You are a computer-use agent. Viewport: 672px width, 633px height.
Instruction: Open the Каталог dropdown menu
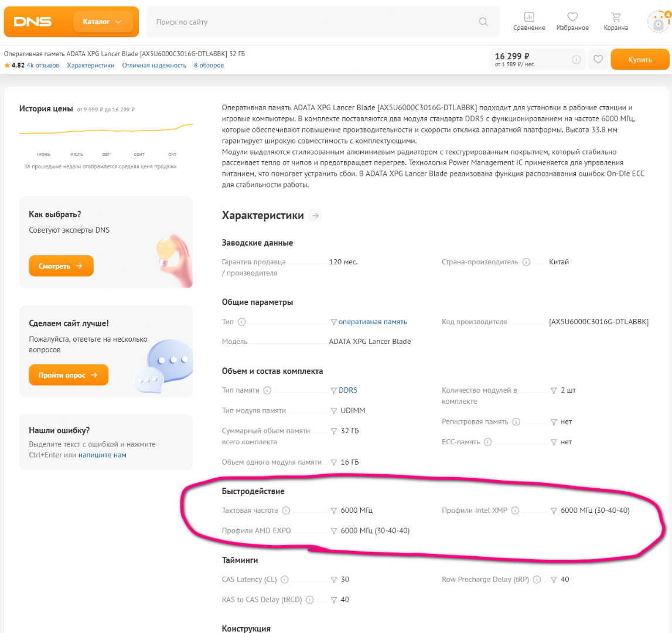[103, 22]
